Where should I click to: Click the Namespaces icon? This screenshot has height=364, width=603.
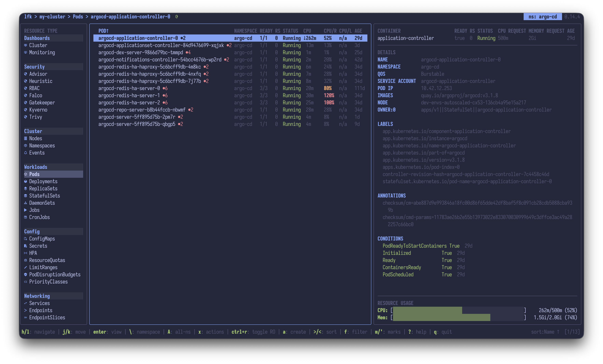point(25,145)
